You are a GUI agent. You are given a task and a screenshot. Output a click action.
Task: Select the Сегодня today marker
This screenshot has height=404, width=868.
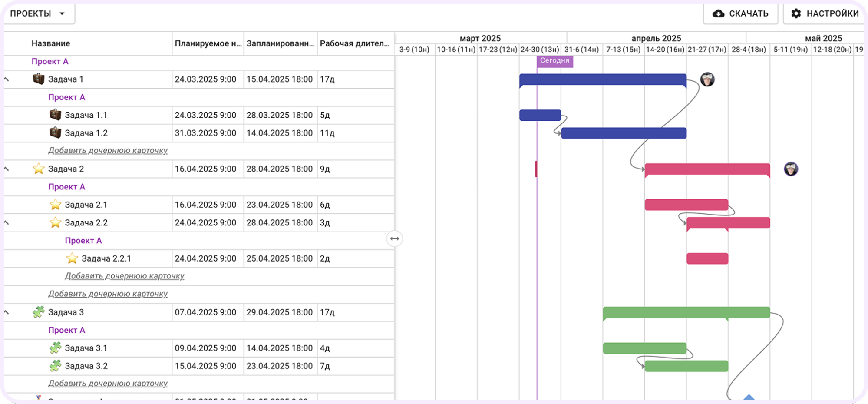click(554, 61)
